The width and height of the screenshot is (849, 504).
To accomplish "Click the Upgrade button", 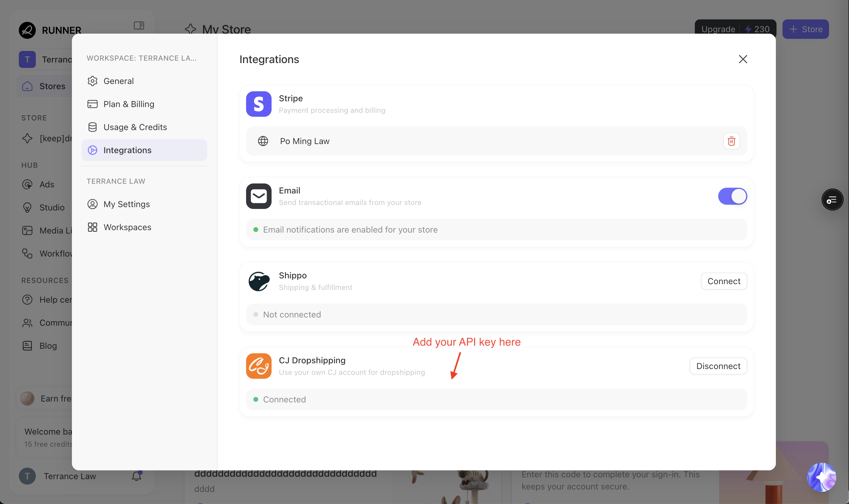I will [718, 29].
